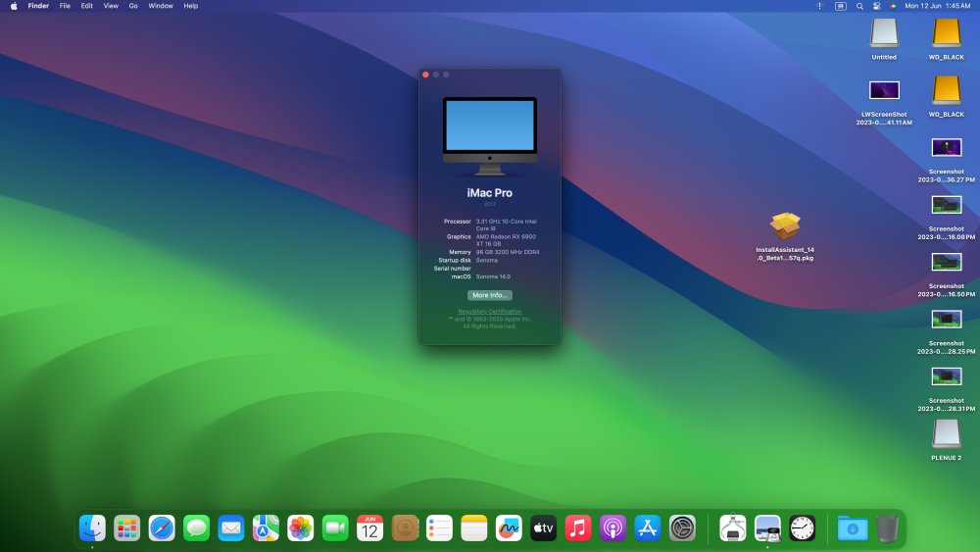Launch Launchpad in the Dock
Screen dimensions: 980x552
click(126, 528)
